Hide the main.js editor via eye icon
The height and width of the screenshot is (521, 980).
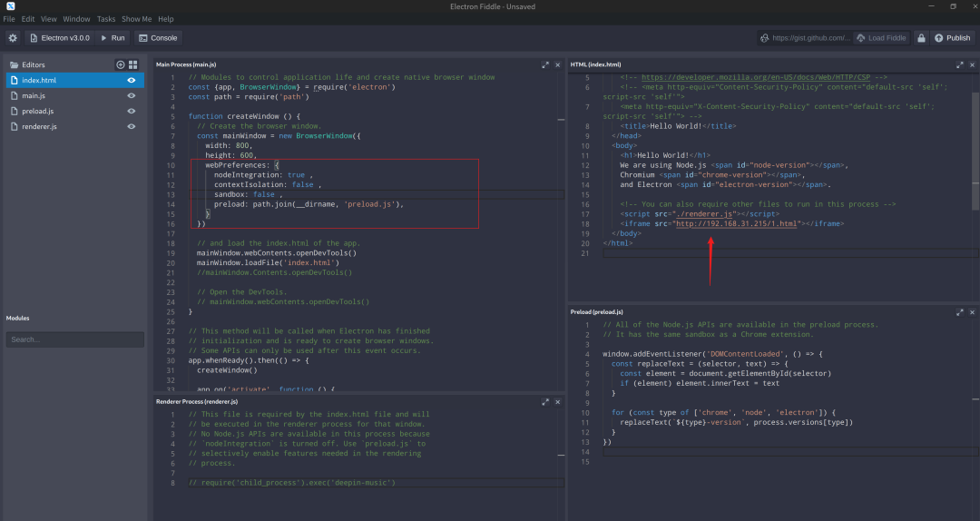point(132,95)
